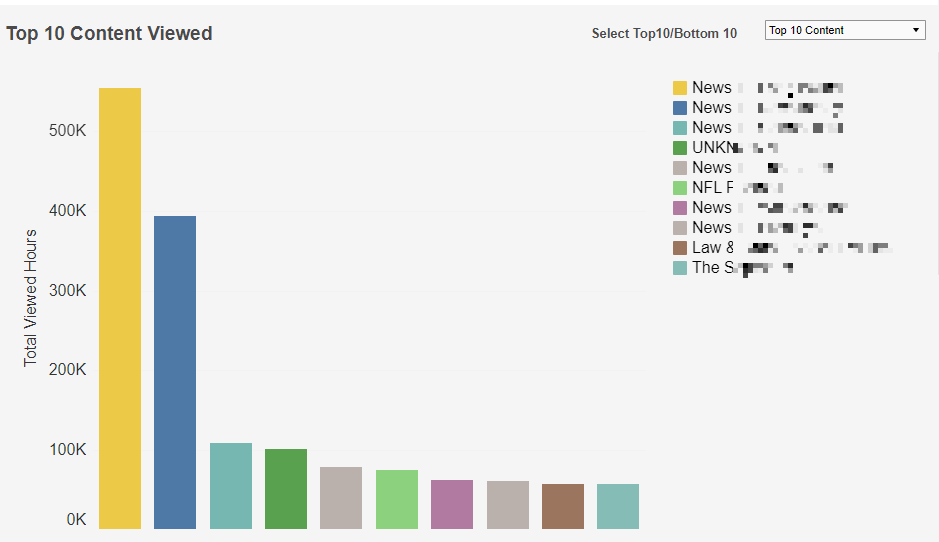Click the teal swatch beside "The S"
The image size is (939, 542).
pyautogui.click(x=680, y=268)
